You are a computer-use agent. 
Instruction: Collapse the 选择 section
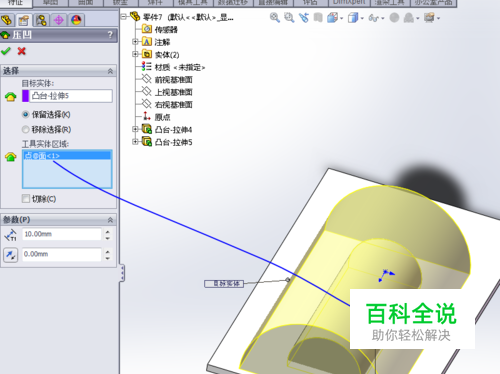[110, 71]
